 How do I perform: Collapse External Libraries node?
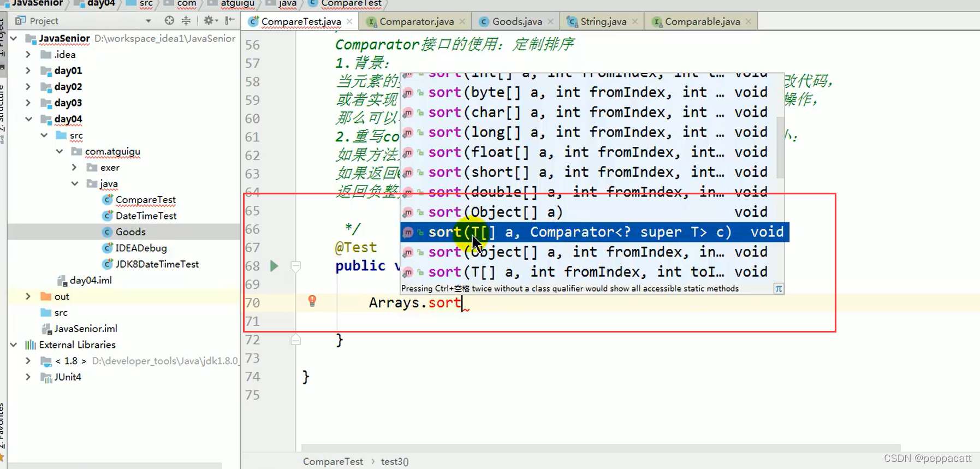[14, 345]
